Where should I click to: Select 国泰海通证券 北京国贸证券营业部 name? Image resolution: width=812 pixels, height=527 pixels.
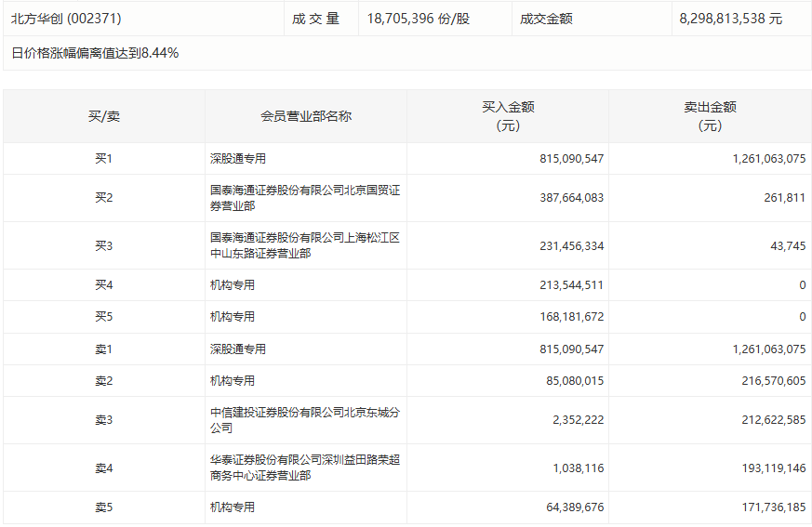[305, 198]
